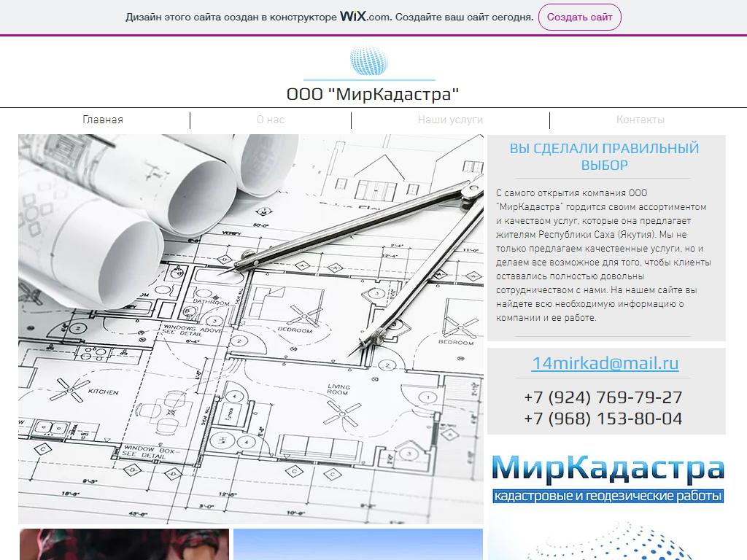Open the "Наши услуги" menu item

pos(450,120)
